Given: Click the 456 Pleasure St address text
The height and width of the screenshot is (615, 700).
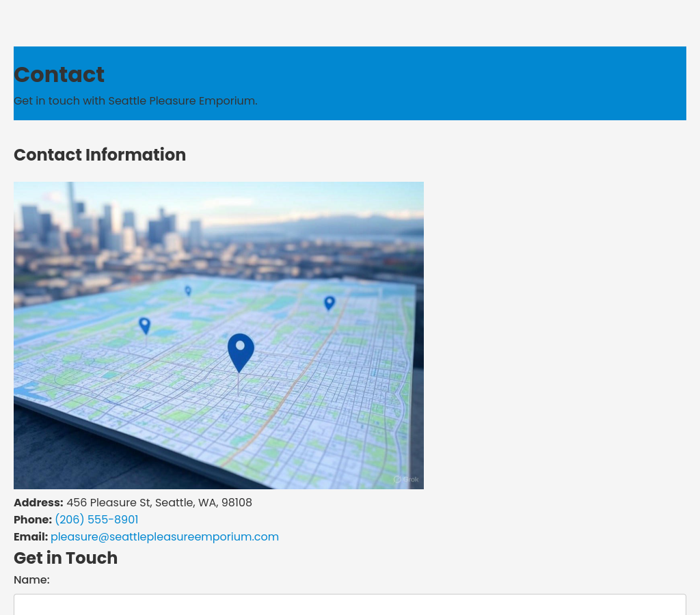Looking at the screenshot, I should pyautogui.click(x=159, y=502).
